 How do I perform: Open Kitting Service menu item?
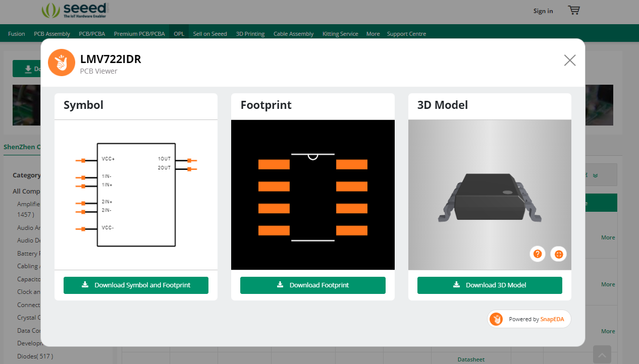tap(341, 34)
